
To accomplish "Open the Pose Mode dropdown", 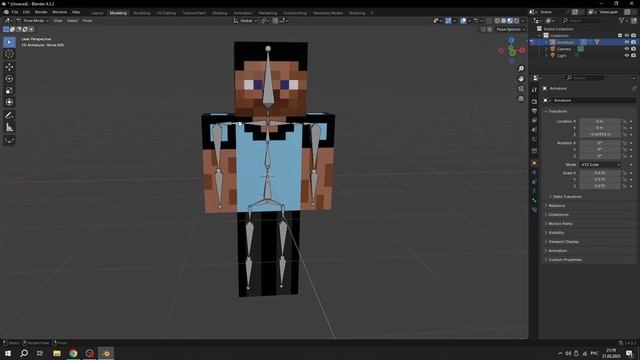I will [x=33, y=20].
